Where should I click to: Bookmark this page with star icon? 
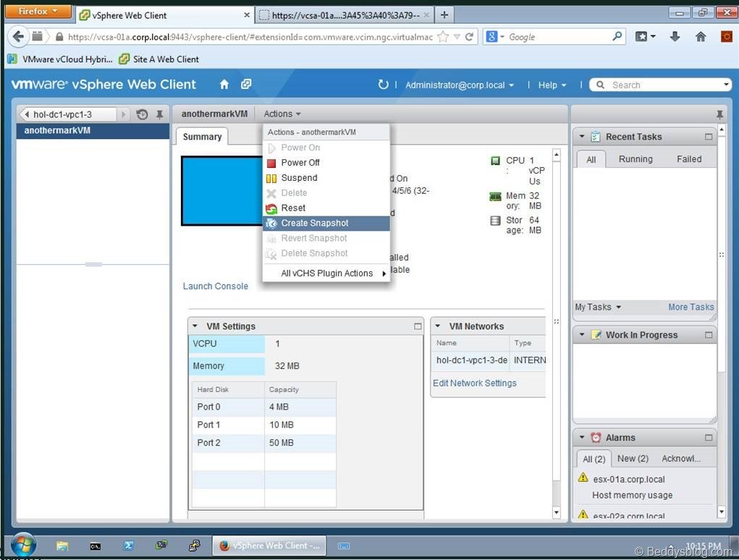[x=443, y=37]
